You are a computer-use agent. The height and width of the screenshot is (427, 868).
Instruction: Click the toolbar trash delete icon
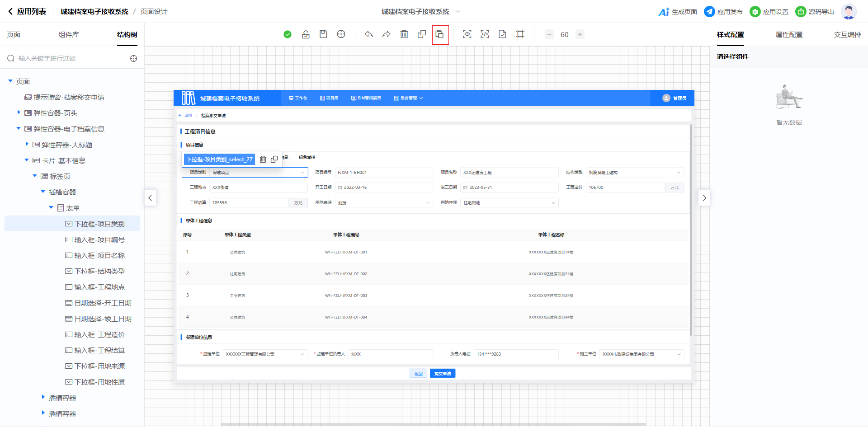point(404,34)
